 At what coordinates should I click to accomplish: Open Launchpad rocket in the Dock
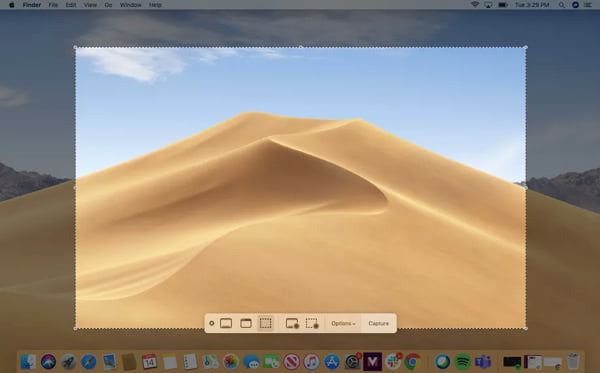pyautogui.click(x=68, y=362)
